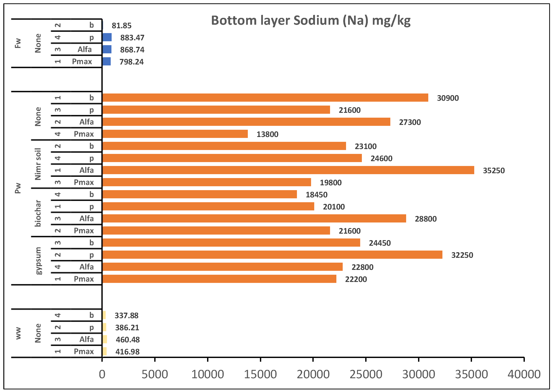The height and width of the screenshot is (392, 552).
Task: Click the Pw group axis label
Action: pos(18,188)
